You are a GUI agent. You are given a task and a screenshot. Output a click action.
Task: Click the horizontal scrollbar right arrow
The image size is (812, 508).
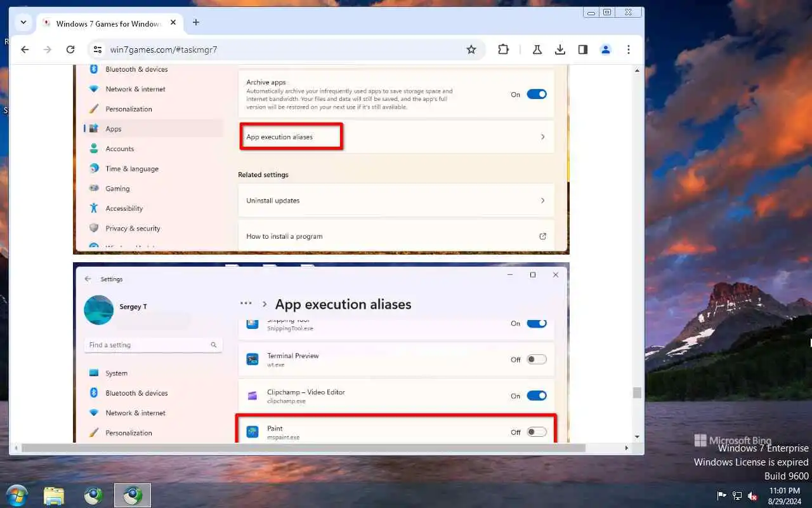coord(627,448)
